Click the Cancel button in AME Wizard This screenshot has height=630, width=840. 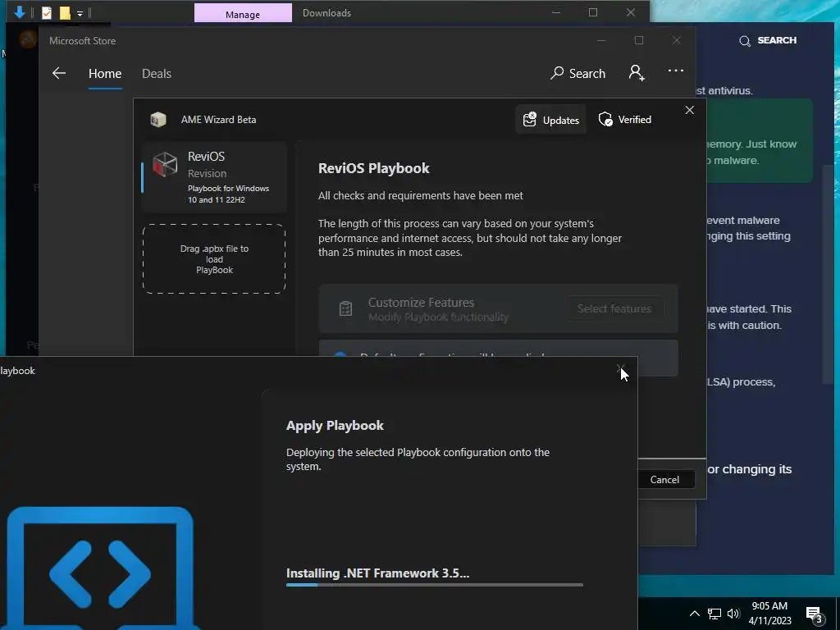664,479
